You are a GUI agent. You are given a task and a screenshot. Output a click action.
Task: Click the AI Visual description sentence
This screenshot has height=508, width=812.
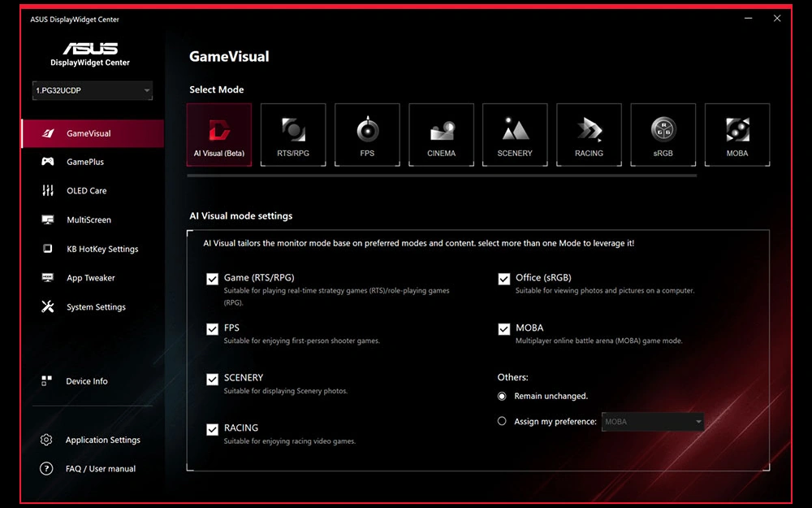[418, 243]
